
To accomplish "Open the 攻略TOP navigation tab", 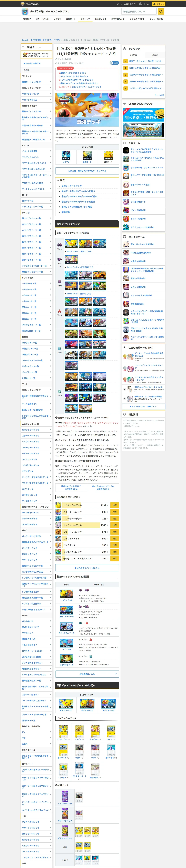I will pos(27,19).
